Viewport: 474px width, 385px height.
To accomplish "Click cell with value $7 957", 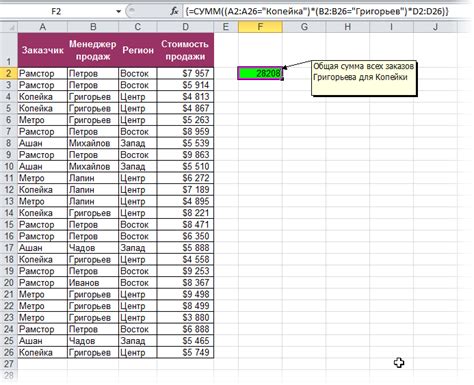I will point(185,73).
